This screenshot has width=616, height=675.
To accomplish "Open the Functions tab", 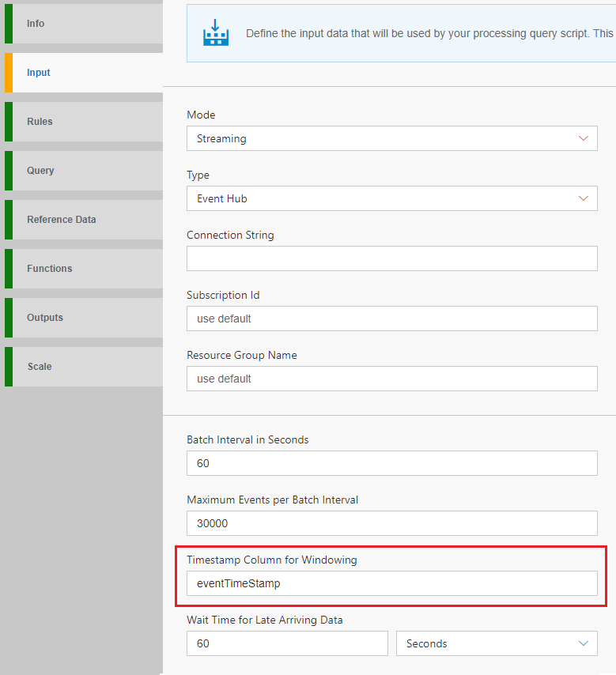I will pos(83,269).
